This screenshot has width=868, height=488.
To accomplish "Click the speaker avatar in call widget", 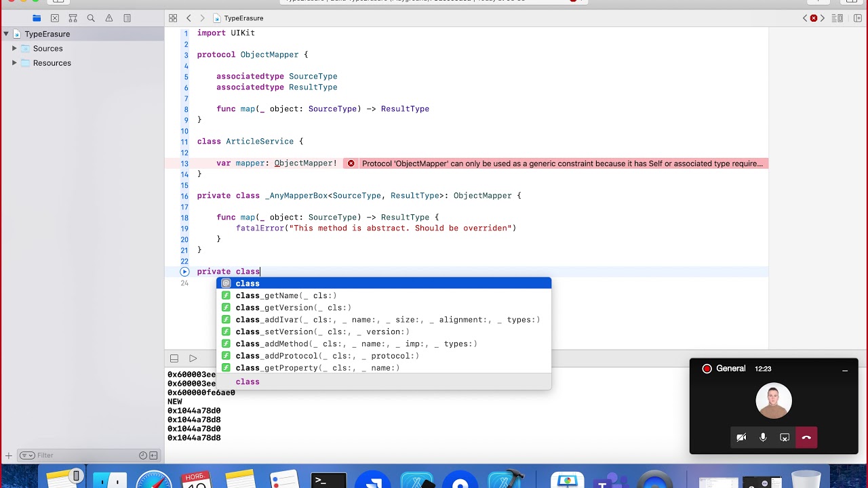I will coord(774,401).
